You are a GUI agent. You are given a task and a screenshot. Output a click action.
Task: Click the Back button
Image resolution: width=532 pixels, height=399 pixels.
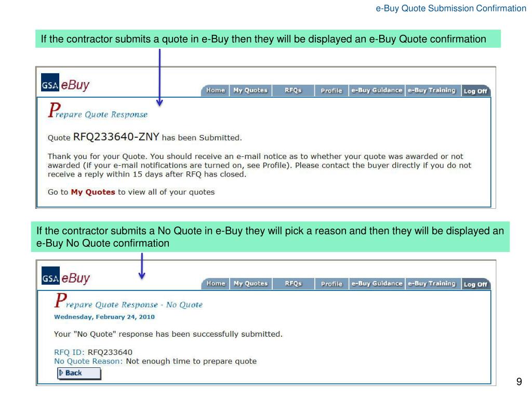[x=79, y=373]
